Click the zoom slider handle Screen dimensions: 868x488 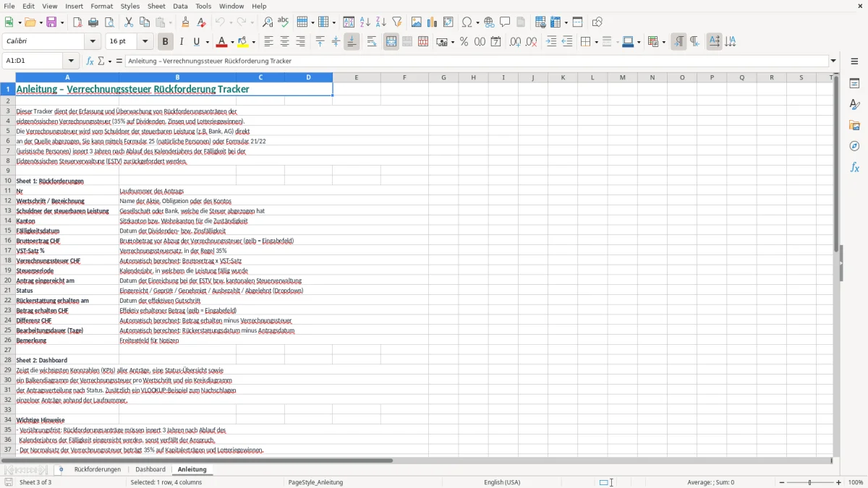point(809,482)
